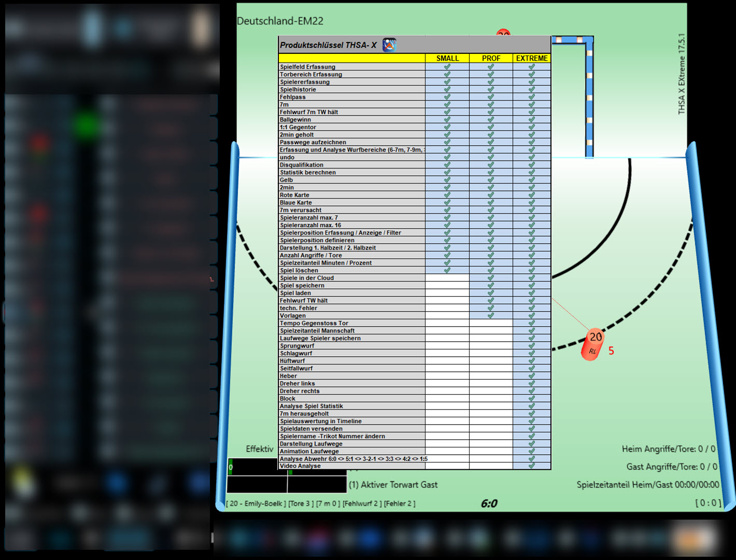Click the 6:0 defense formation label

[x=489, y=503]
